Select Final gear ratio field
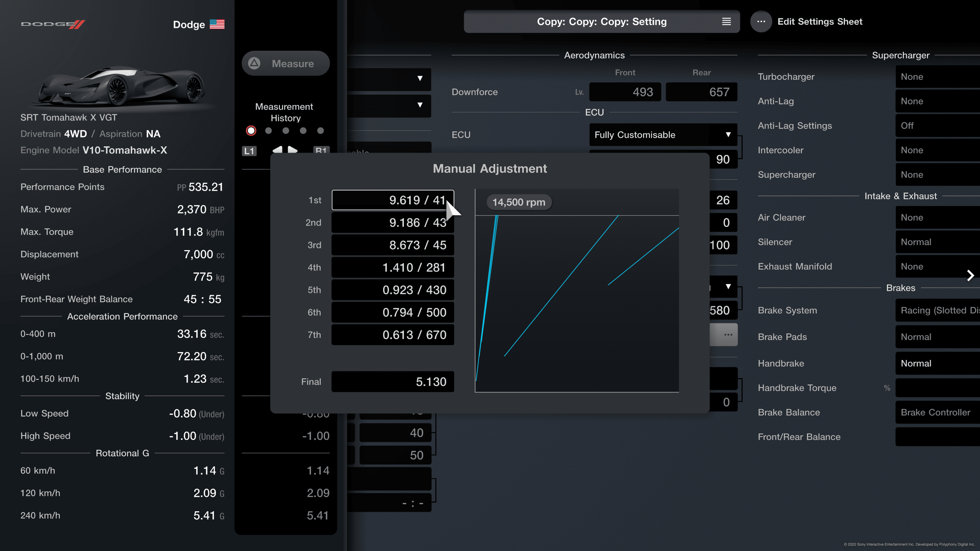The height and width of the screenshot is (551, 980). pos(393,381)
